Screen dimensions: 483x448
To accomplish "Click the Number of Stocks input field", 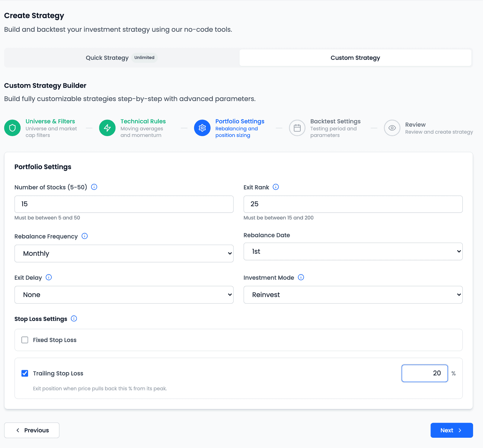I will tap(124, 204).
